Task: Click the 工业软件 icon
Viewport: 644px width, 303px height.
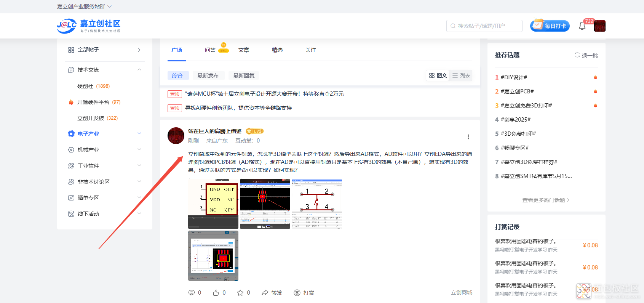Action: click(x=71, y=166)
